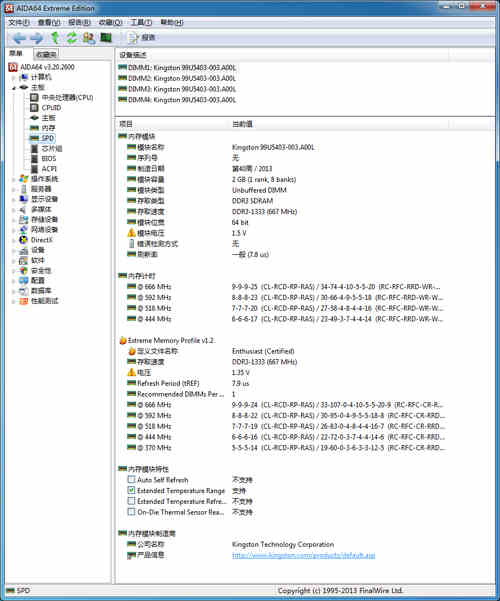Click the Kingston Technology Corporation value
The image size is (500, 601).
(283, 544)
